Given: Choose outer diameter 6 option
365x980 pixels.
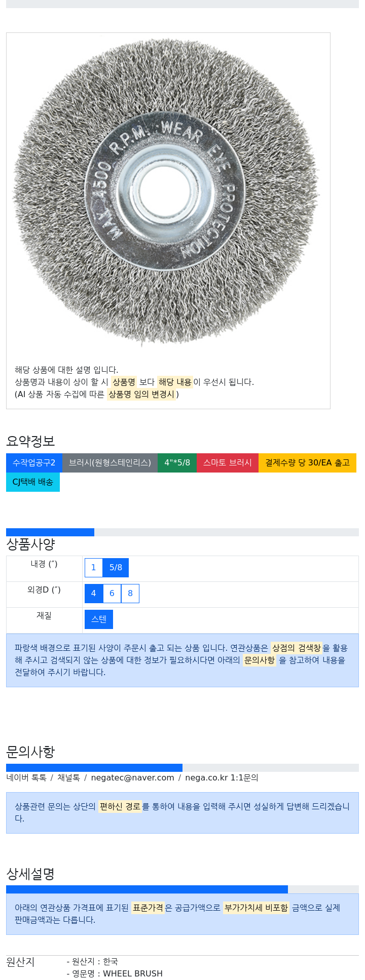Looking at the screenshot, I should click(112, 594).
